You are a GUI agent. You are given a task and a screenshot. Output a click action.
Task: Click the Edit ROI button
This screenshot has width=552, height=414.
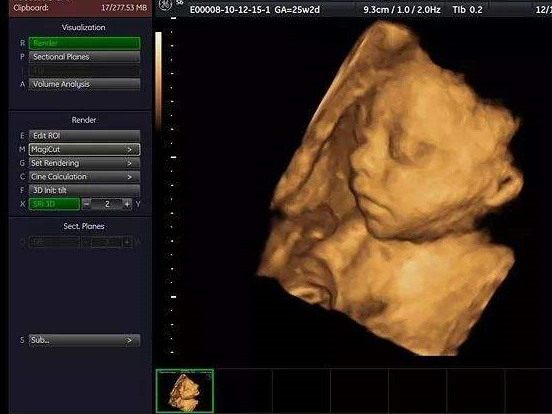pos(84,136)
